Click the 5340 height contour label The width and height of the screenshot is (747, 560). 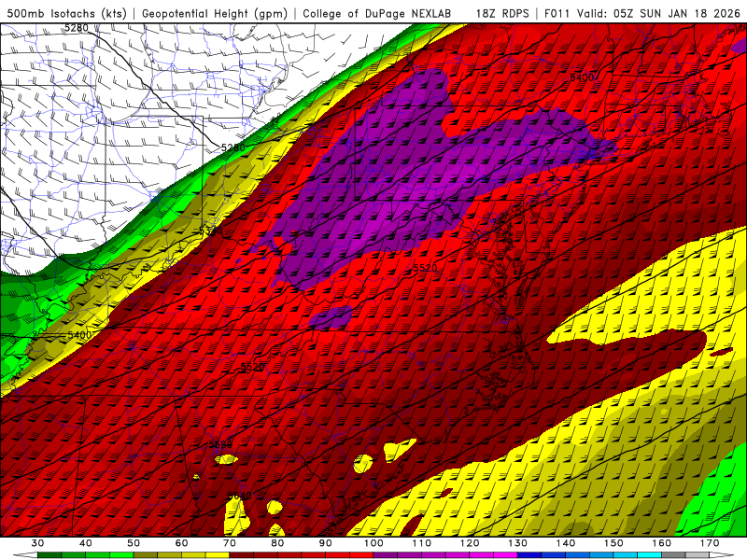(x=211, y=231)
